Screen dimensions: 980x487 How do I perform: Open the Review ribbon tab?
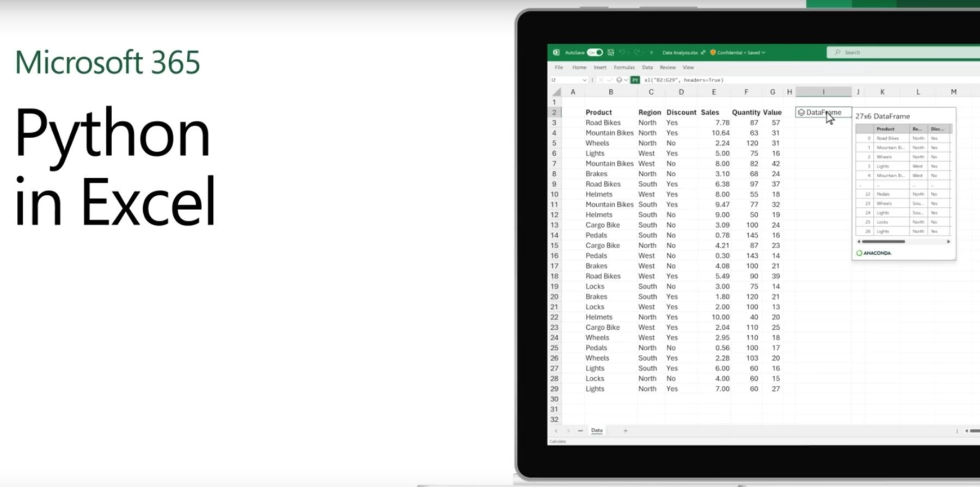tap(667, 67)
